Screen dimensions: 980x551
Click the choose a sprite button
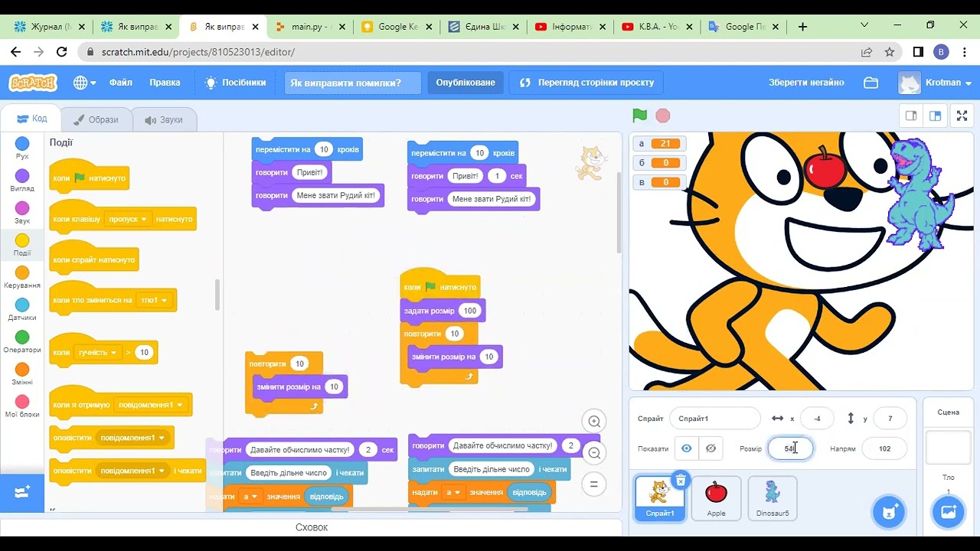889,512
